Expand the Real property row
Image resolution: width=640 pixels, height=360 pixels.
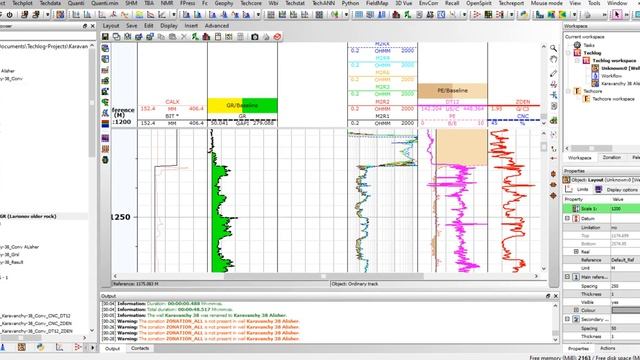click(576, 251)
